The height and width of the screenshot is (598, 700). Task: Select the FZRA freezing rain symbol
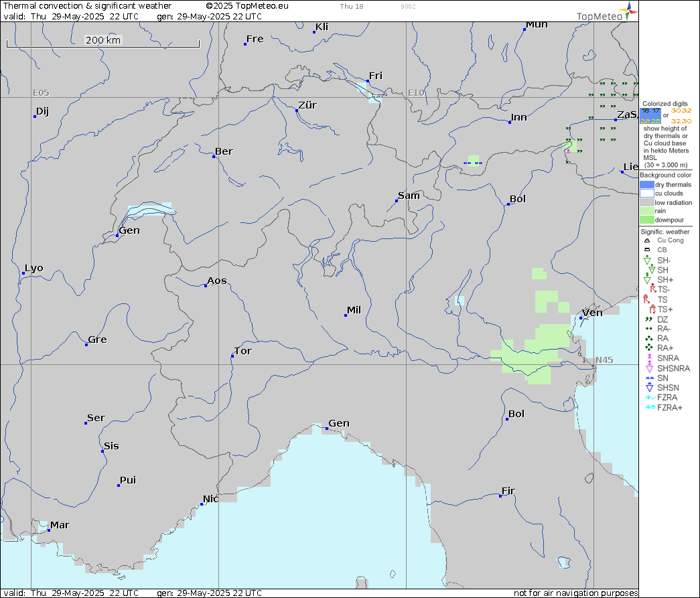(x=650, y=397)
